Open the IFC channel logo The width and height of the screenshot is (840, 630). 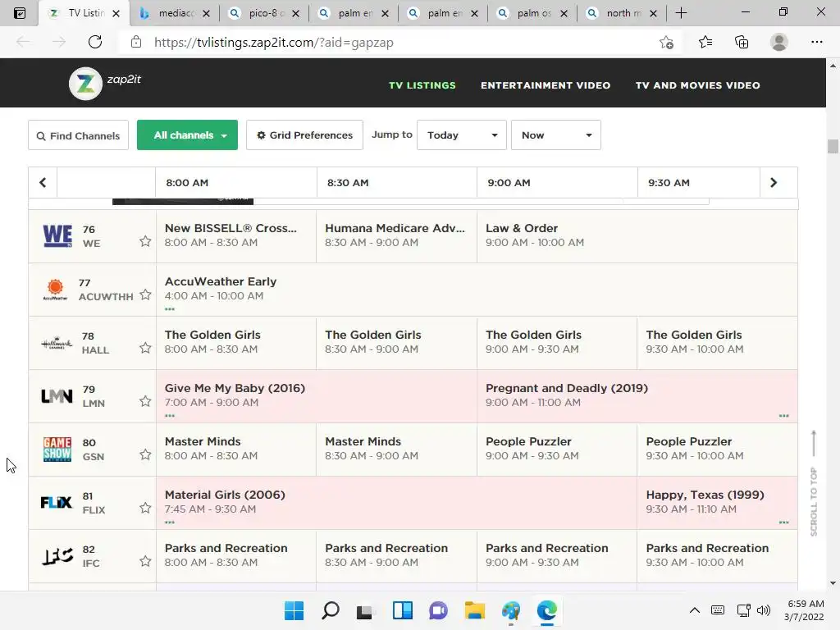click(57, 556)
